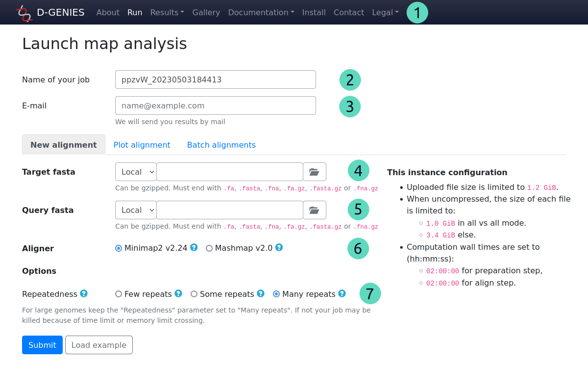Viewport: 588px width, 367px height.
Task: Click help icon next to Mashmap v2.0
Action: 279,248
